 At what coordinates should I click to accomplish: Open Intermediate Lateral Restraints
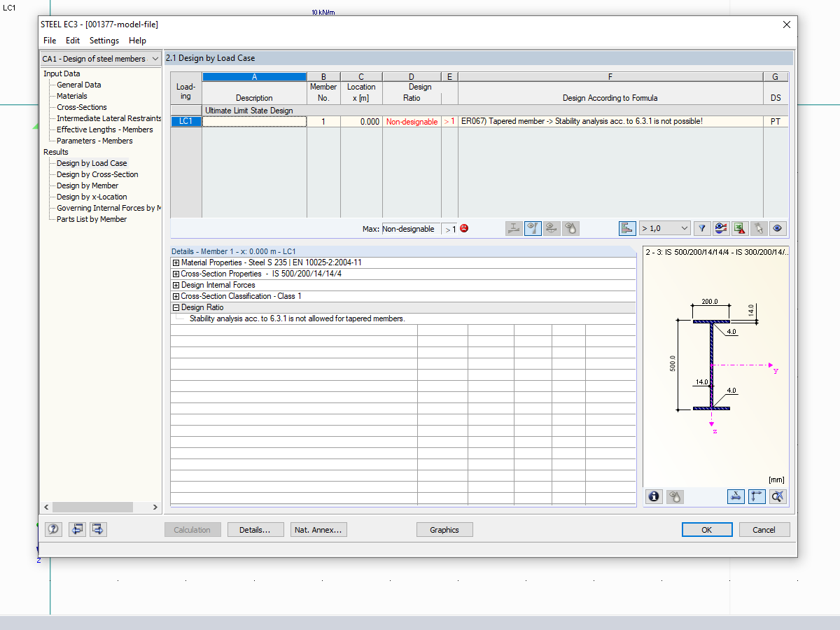pyautogui.click(x=109, y=118)
